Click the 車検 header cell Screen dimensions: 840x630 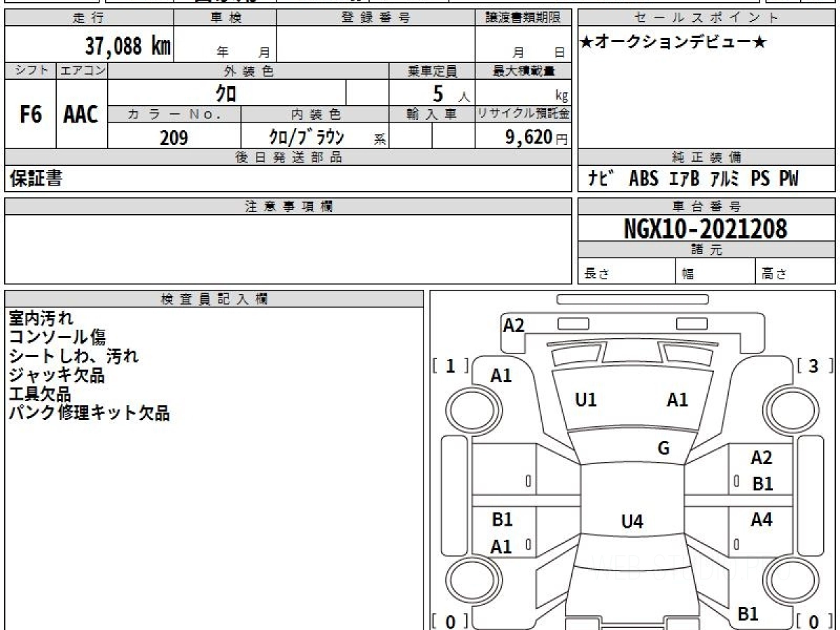(x=225, y=18)
